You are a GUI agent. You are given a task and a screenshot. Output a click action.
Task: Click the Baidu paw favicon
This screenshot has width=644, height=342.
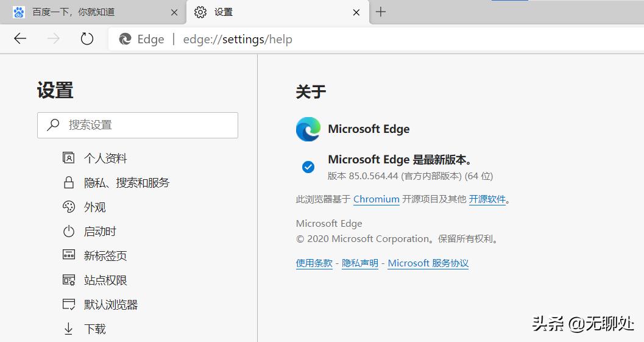pyautogui.click(x=18, y=12)
